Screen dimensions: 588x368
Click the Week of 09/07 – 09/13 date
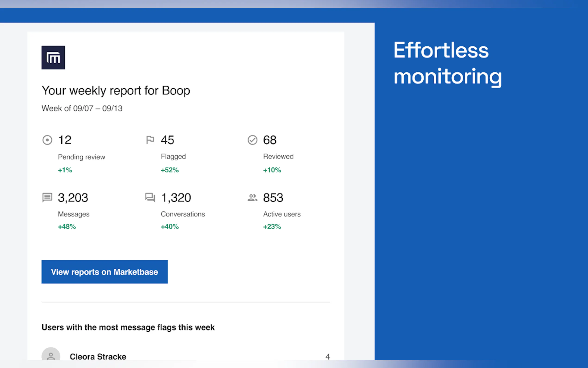tap(82, 108)
